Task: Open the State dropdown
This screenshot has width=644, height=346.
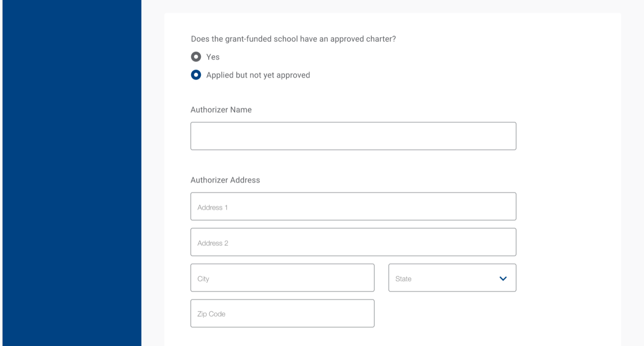Action: 452,278
